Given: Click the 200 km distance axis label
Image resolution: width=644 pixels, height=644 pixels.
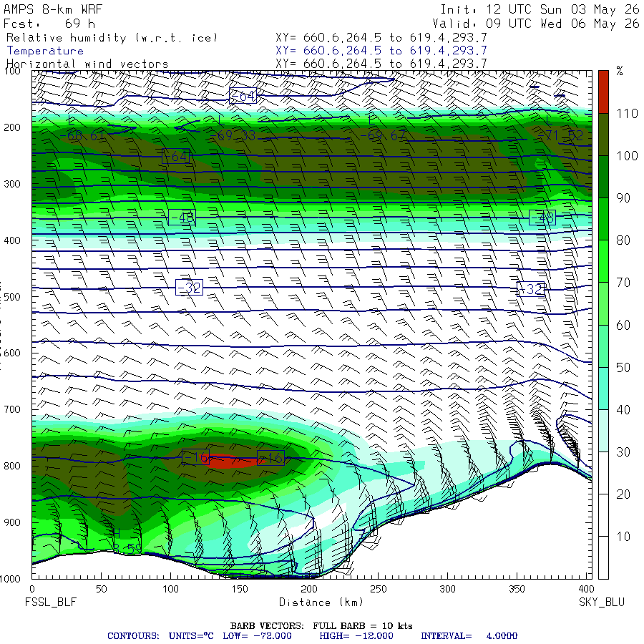Looking at the screenshot, I should tap(309, 589).
